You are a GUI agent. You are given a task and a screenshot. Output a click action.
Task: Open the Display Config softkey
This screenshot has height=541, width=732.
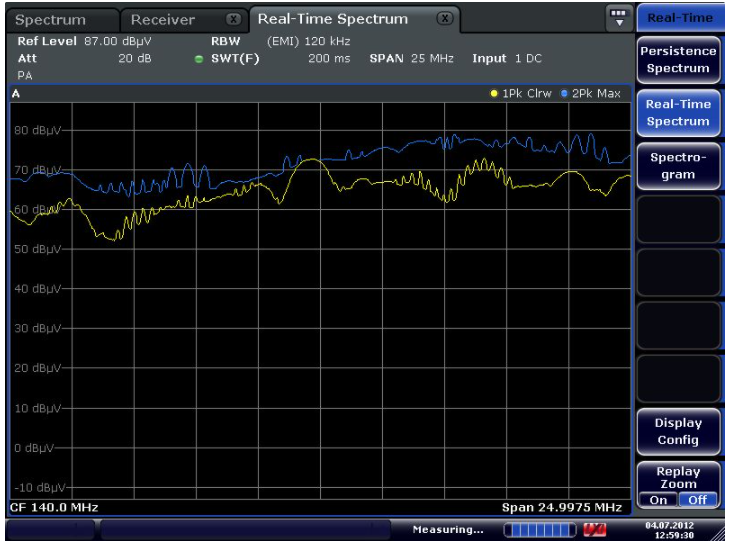pyautogui.click(x=677, y=431)
